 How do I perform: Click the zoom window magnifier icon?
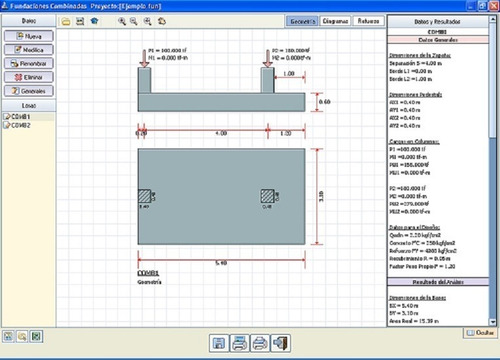pos(147,21)
